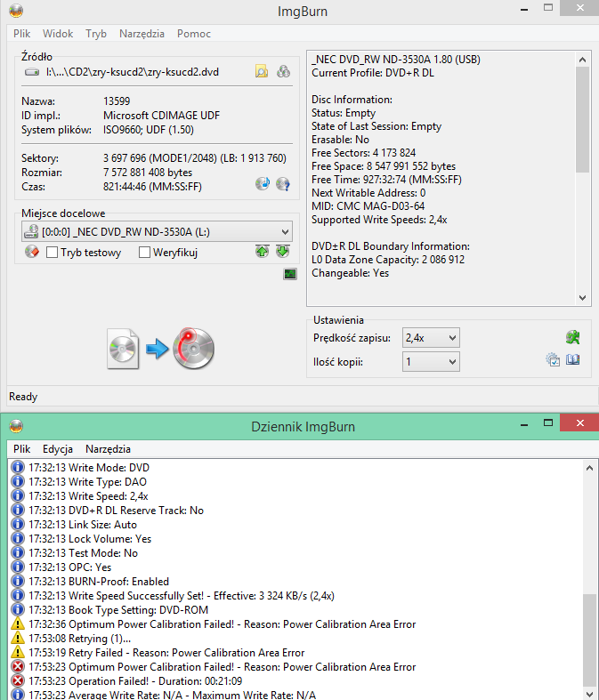The height and width of the screenshot is (700, 599).
Task: Open the Narzędzia menu in Dziennik window
Action: click(x=108, y=449)
